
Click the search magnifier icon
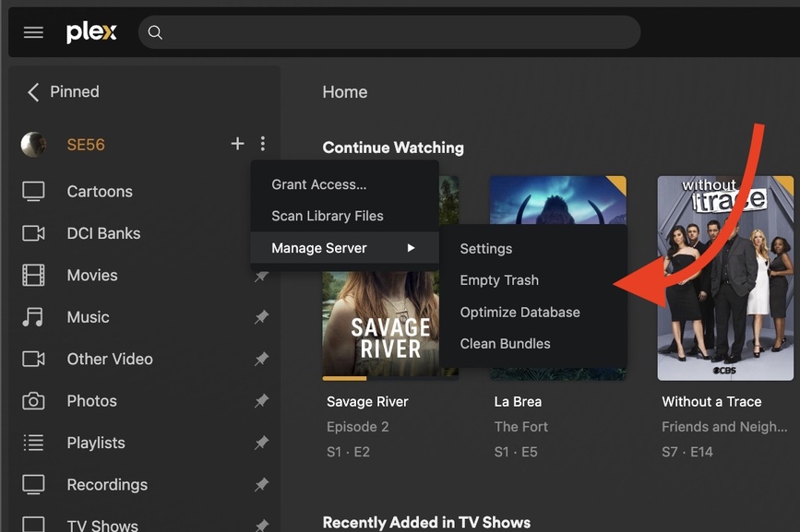pos(155,32)
